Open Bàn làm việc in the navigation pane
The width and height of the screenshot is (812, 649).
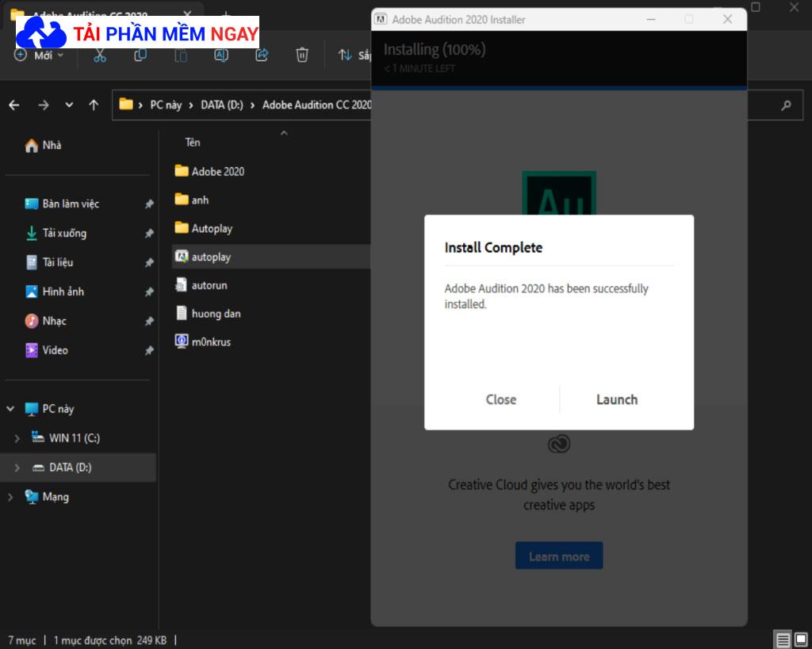[x=71, y=204]
